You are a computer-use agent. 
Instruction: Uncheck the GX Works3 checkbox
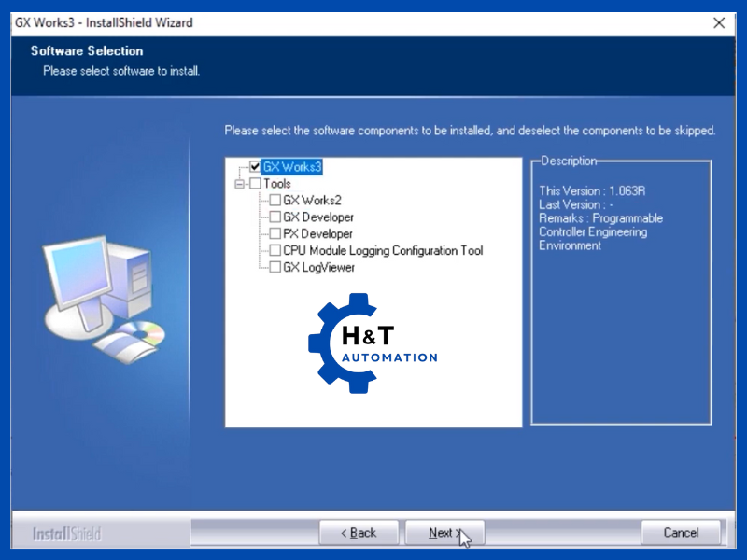click(x=255, y=167)
